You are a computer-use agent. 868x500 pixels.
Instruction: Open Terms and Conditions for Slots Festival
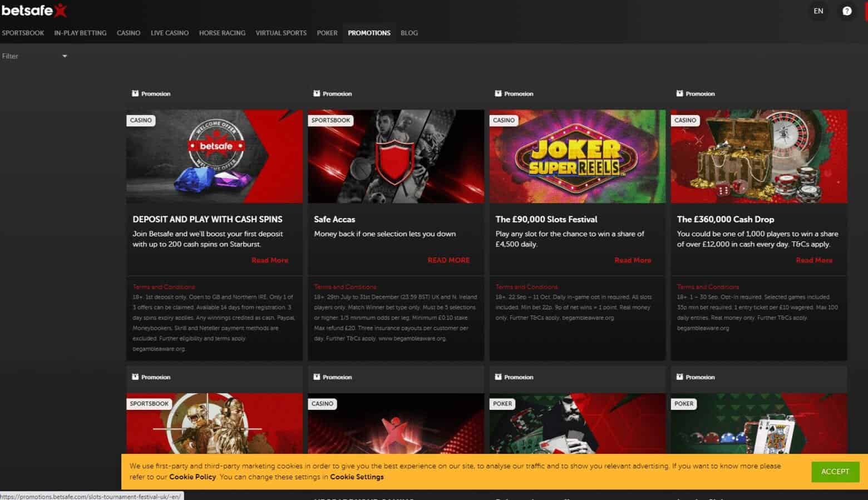pos(526,287)
